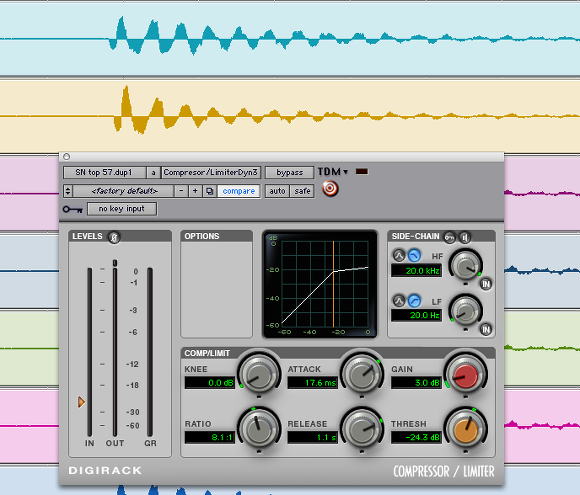The width and height of the screenshot is (580, 495).
Task: Click the copy settings icon
Action: click(209, 191)
